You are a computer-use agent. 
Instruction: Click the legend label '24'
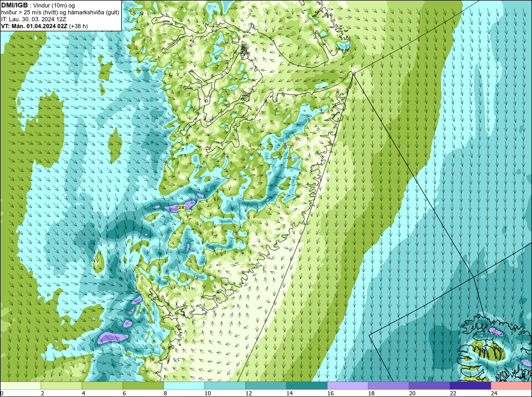click(x=494, y=393)
